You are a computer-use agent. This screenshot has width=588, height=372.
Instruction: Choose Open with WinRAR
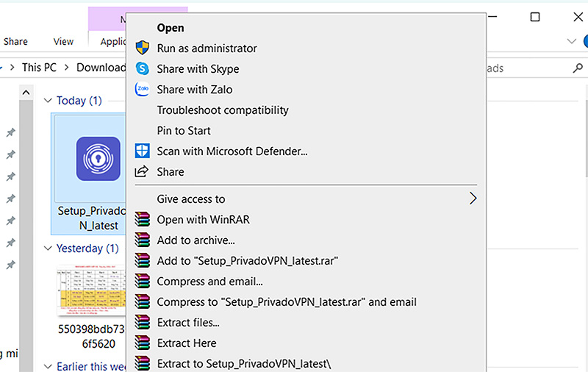(203, 220)
